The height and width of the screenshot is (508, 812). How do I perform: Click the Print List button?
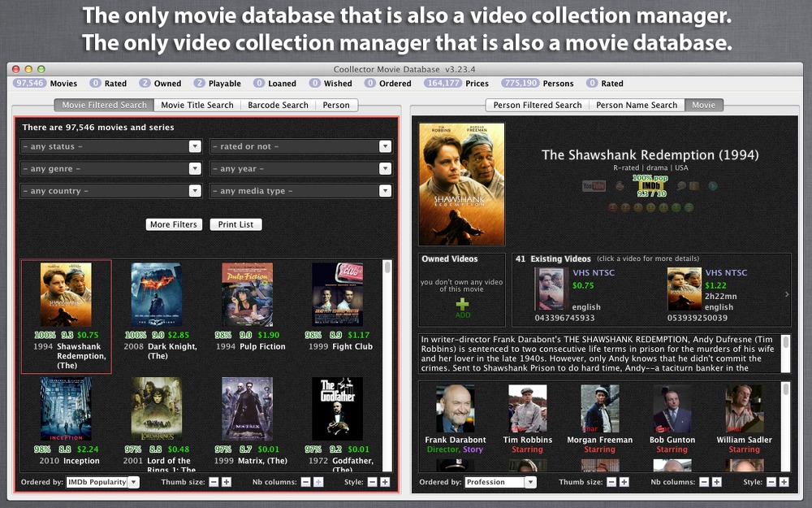pos(235,224)
